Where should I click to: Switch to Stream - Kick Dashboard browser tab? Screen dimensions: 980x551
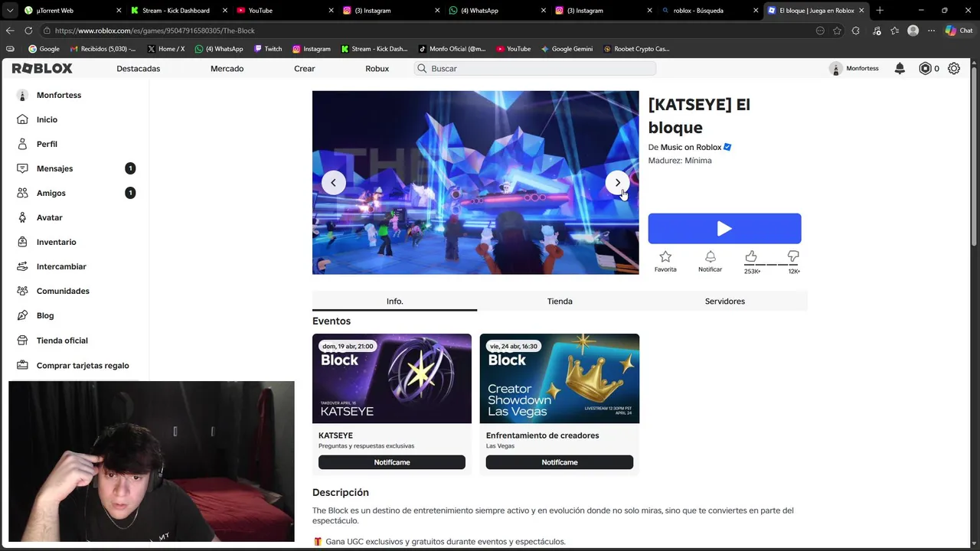point(178,10)
